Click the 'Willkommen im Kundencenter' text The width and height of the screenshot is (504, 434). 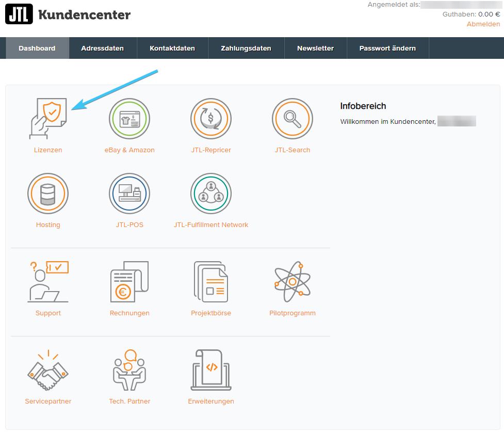pos(388,122)
